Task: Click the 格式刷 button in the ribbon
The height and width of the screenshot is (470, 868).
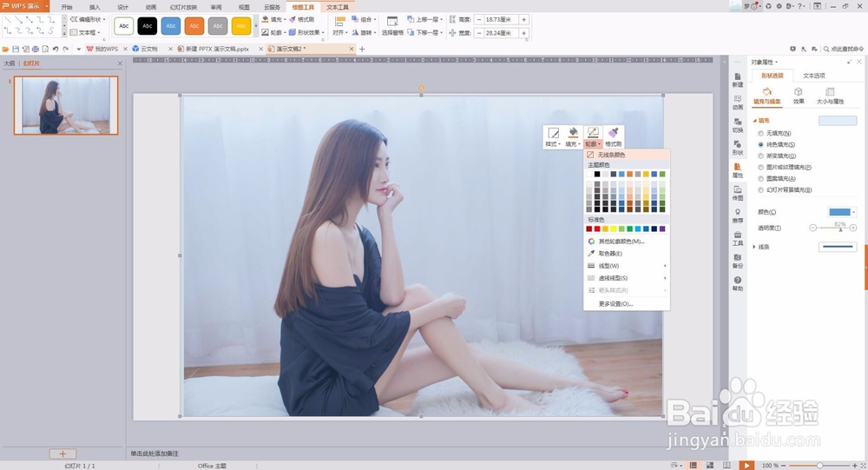Action: click(302, 19)
